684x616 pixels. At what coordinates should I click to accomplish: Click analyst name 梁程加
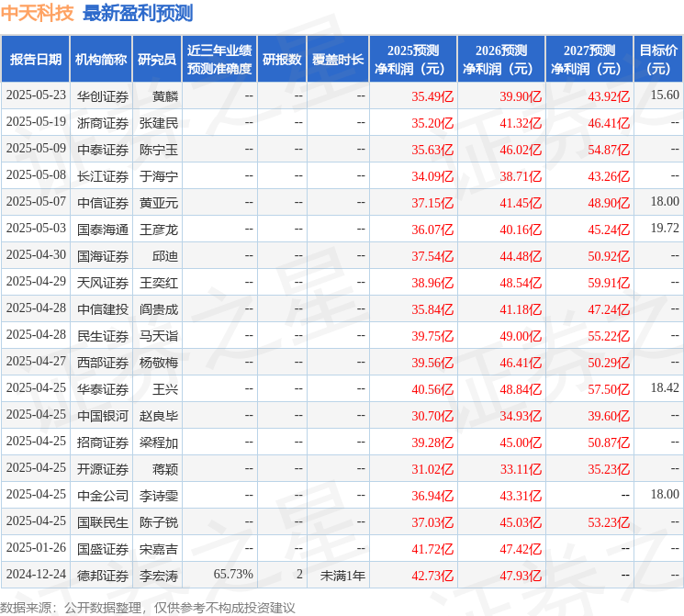(x=159, y=442)
